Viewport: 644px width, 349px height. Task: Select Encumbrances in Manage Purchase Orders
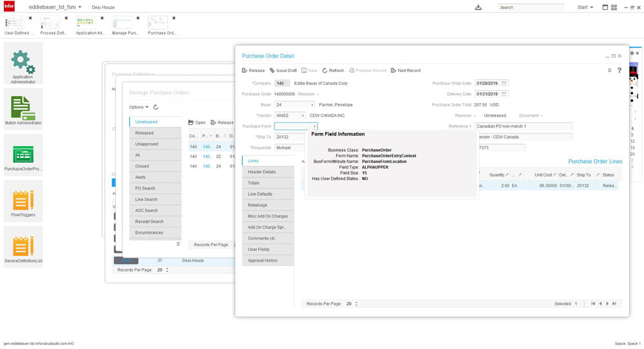coord(155,233)
